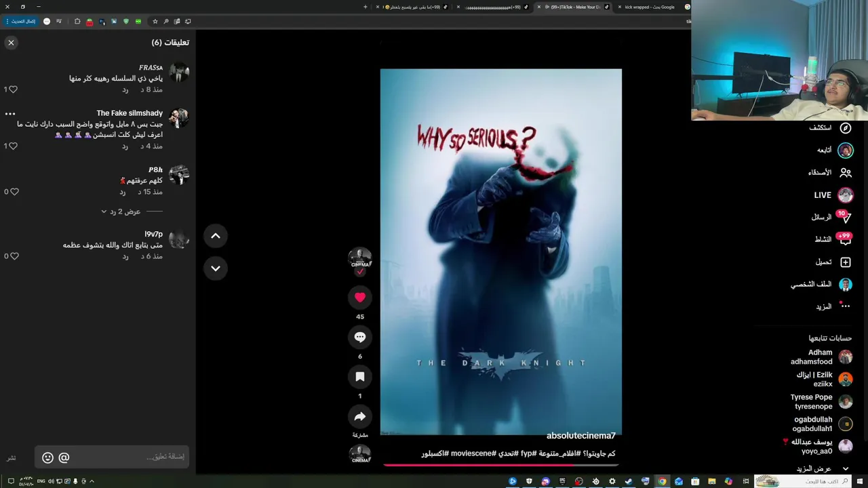
Task: Like The Fake slimshady comment
Action: (13, 146)
